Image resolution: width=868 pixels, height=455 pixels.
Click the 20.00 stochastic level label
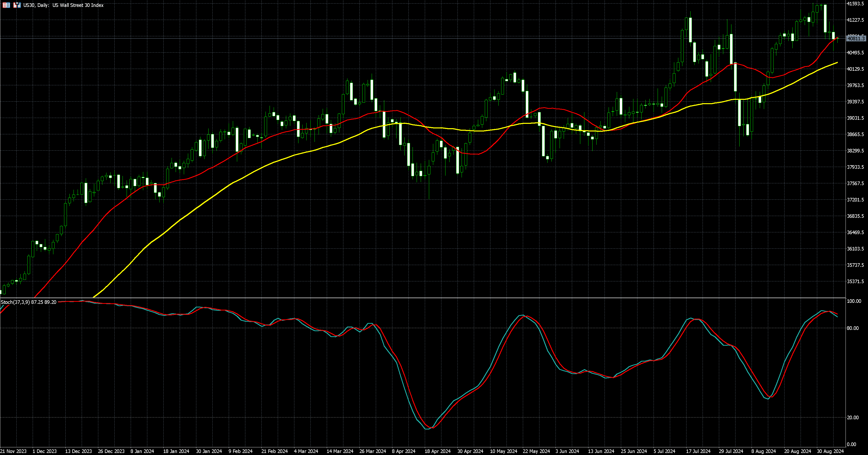(x=852, y=417)
